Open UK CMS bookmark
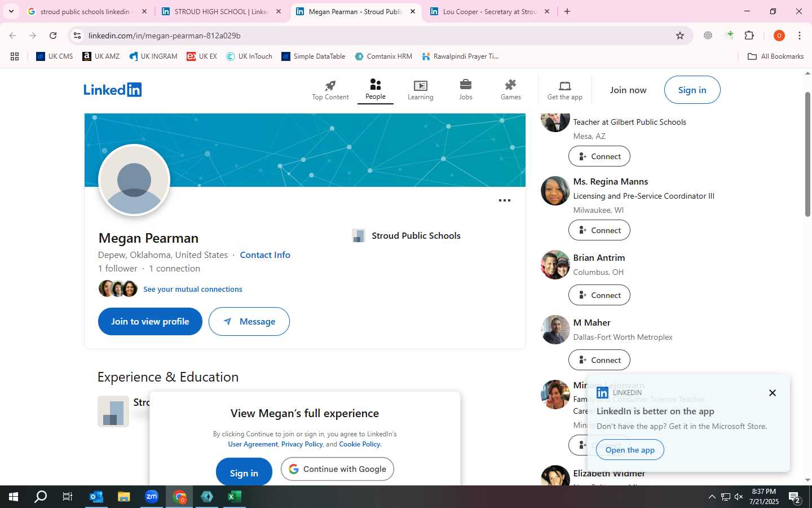The width and height of the screenshot is (812, 508). coord(55,56)
